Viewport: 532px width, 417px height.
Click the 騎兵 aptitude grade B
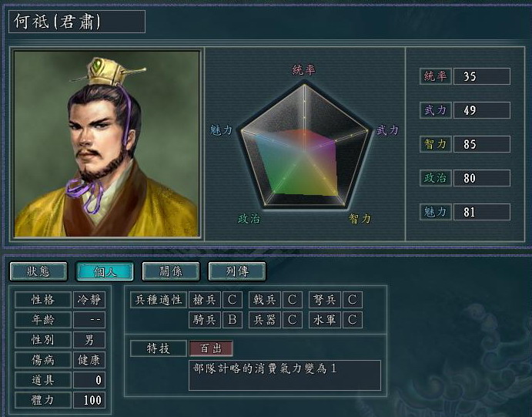(x=233, y=320)
